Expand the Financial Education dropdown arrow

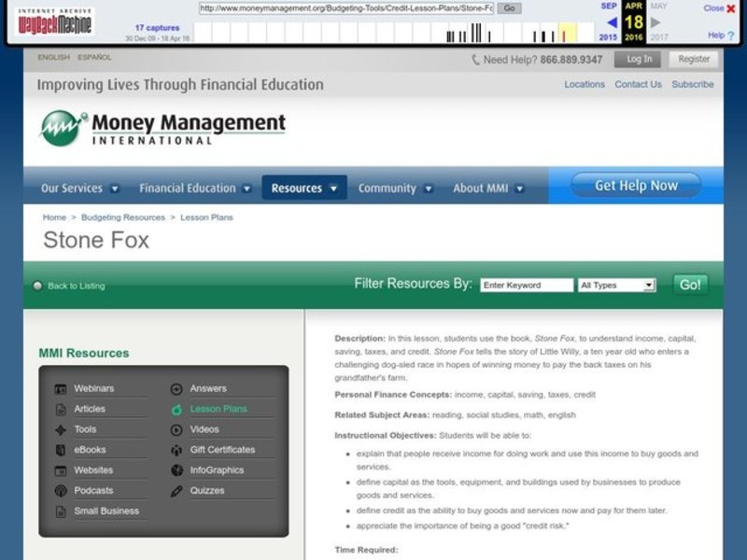[247, 189]
